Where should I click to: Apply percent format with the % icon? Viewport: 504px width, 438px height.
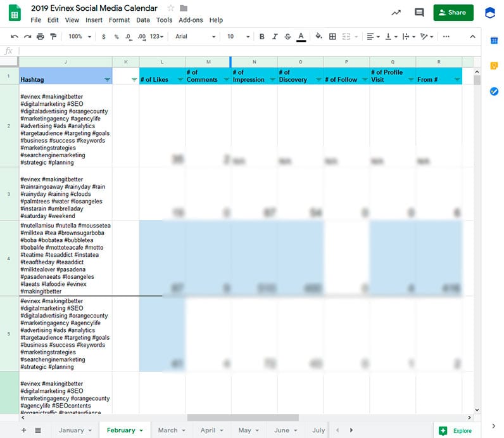[117, 37]
